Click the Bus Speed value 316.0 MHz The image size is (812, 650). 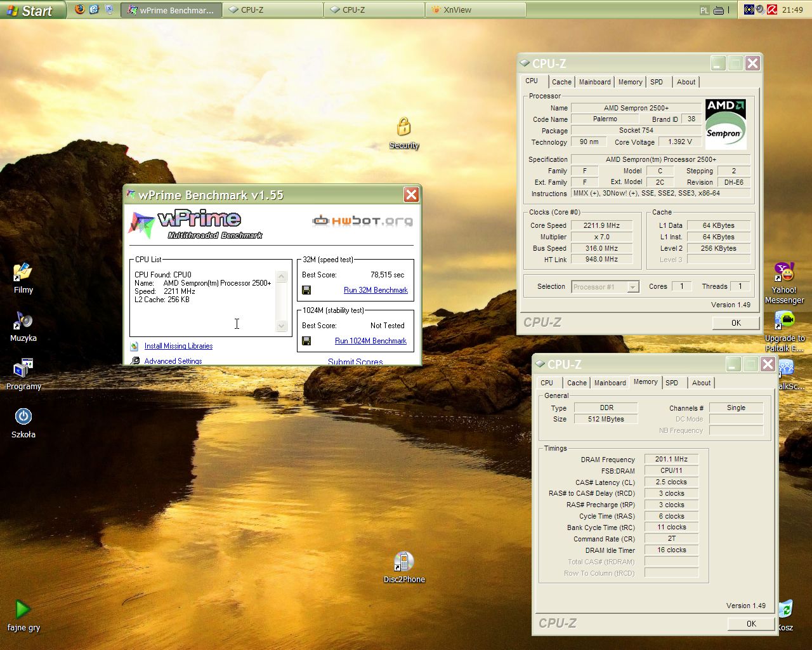(x=601, y=248)
